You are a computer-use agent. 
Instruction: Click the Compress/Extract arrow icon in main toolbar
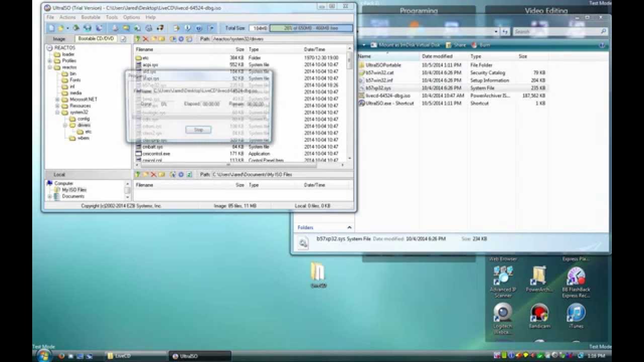(x=176, y=28)
